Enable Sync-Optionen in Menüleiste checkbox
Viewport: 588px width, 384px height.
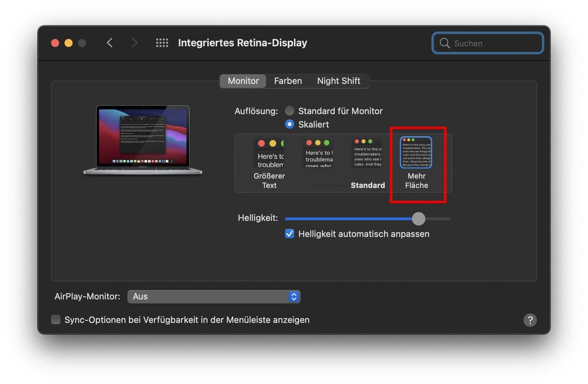56,320
